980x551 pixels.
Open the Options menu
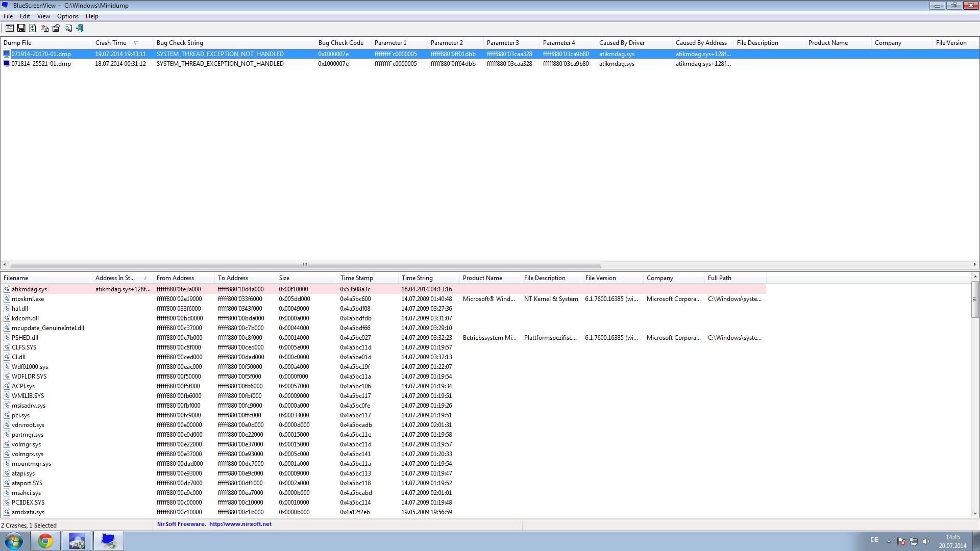tap(67, 16)
